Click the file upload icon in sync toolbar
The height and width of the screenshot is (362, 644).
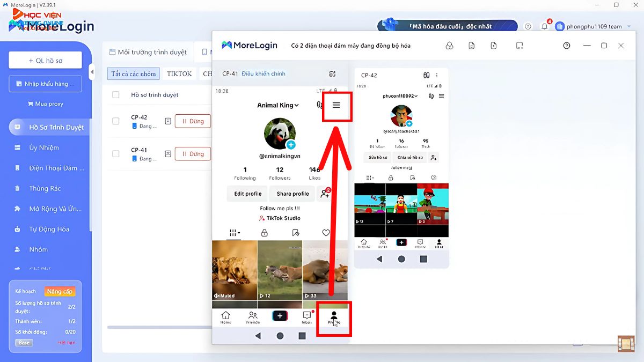pyautogui.click(x=494, y=46)
